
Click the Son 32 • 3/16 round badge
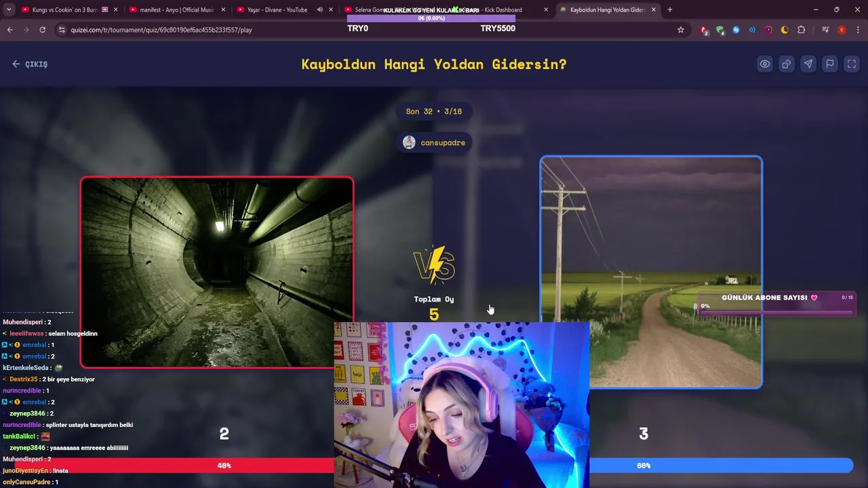[x=434, y=111]
